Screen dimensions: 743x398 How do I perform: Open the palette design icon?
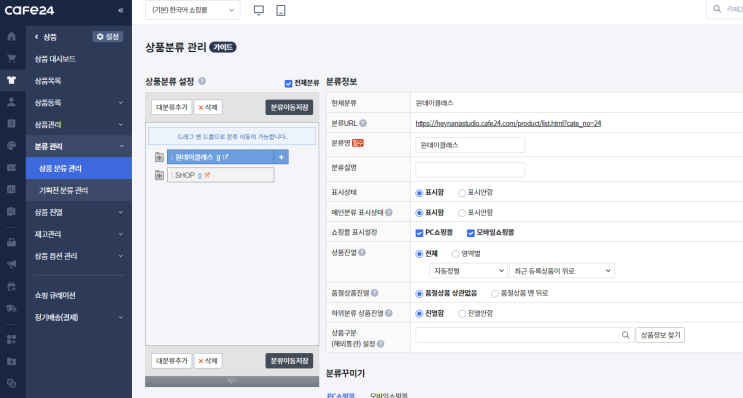[x=11, y=145]
